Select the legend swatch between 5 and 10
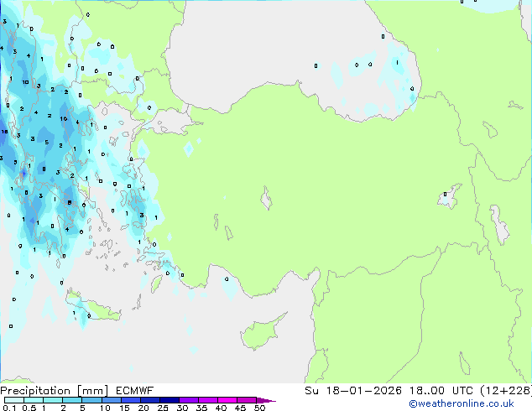The height and width of the screenshot is (411, 532). pyautogui.click(x=92, y=400)
